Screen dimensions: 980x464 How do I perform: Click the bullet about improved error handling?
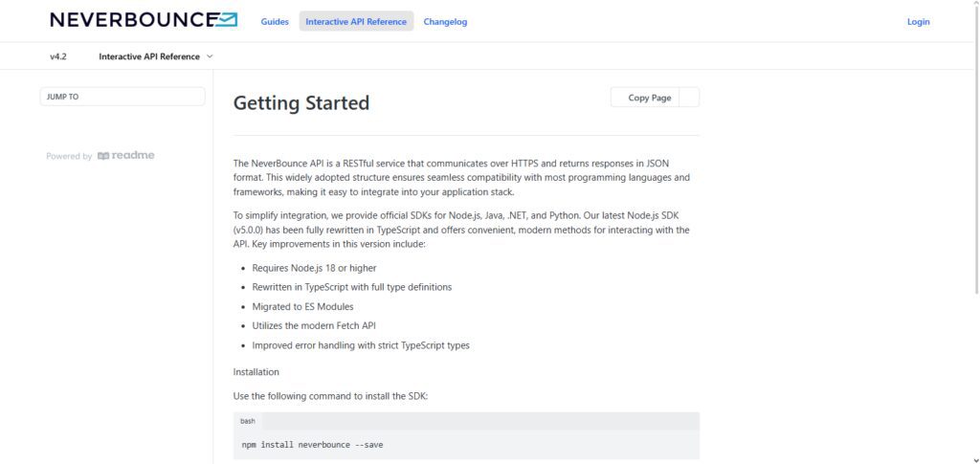[361, 344]
